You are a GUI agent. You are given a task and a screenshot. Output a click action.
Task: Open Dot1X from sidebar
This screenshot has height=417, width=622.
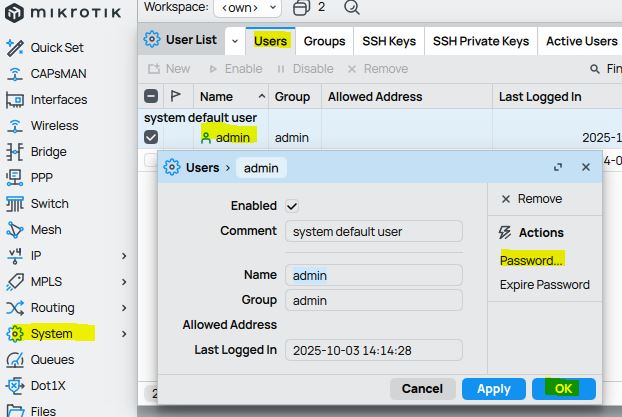(50, 386)
